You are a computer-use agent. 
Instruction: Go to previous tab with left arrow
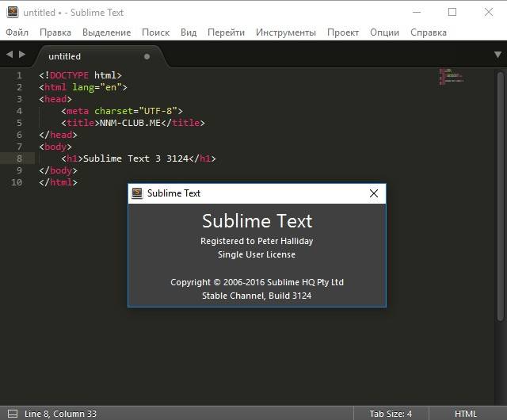(x=10, y=55)
